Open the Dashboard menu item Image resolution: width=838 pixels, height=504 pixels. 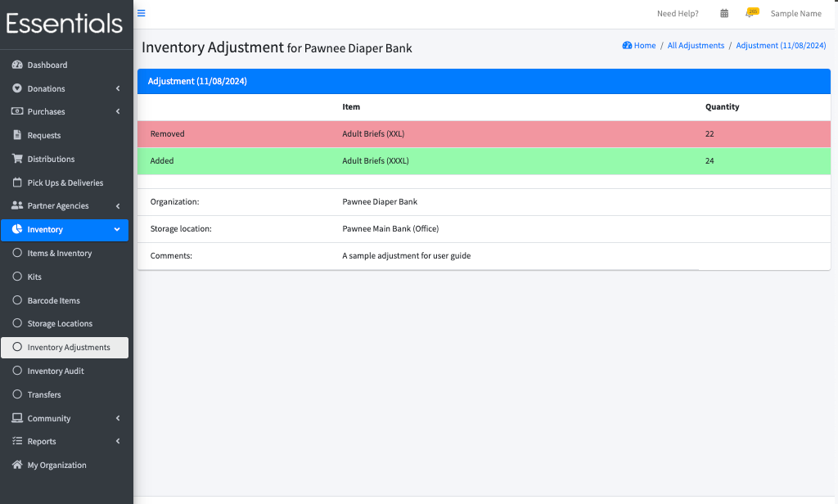click(x=65, y=65)
